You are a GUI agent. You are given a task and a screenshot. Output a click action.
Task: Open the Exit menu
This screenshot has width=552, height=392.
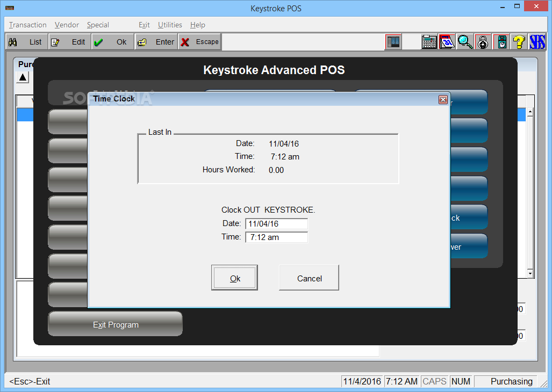144,25
